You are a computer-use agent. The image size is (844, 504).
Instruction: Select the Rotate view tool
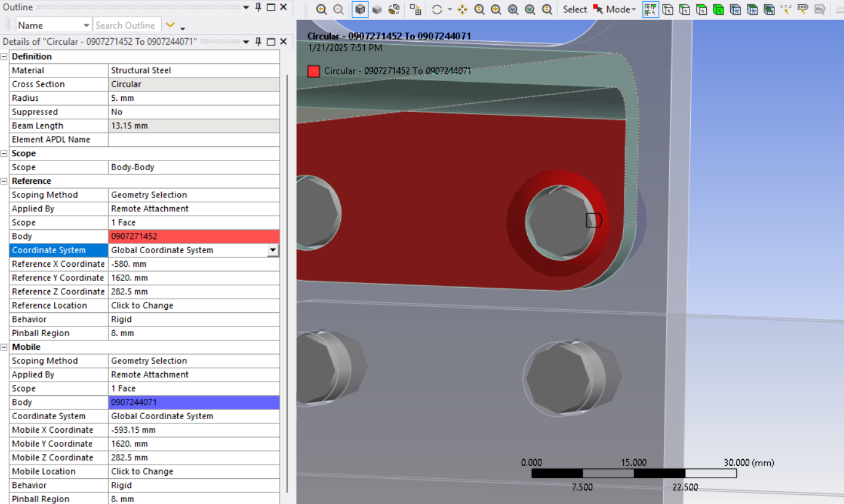[x=437, y=9]
